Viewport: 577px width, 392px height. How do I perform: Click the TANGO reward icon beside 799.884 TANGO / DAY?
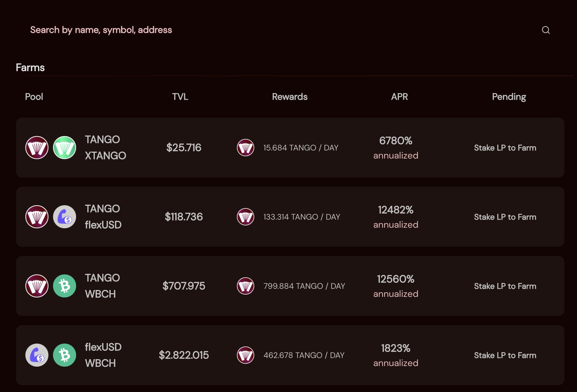(246, 286)
